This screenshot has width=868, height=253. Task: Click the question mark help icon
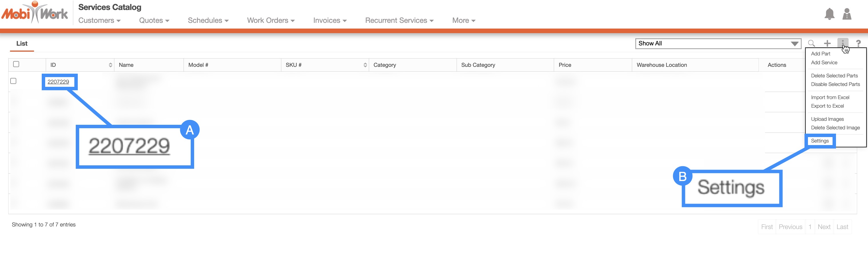858,43
